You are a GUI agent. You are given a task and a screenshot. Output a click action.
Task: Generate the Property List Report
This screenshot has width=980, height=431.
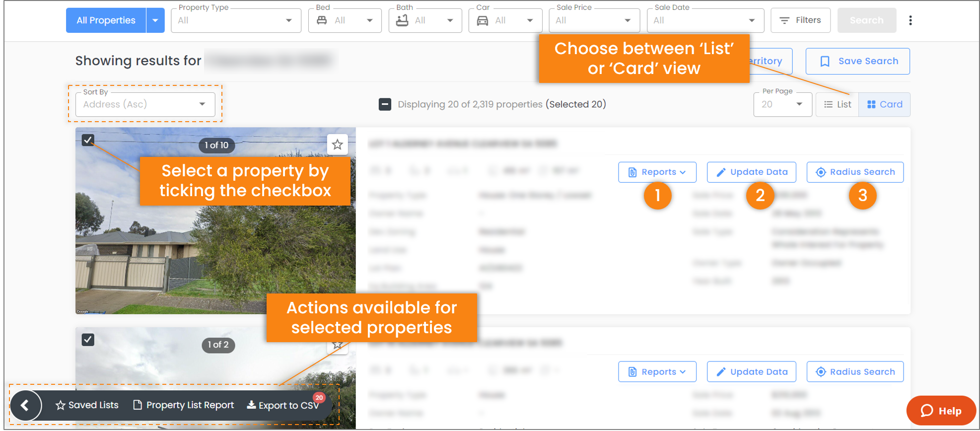[184, 405]
